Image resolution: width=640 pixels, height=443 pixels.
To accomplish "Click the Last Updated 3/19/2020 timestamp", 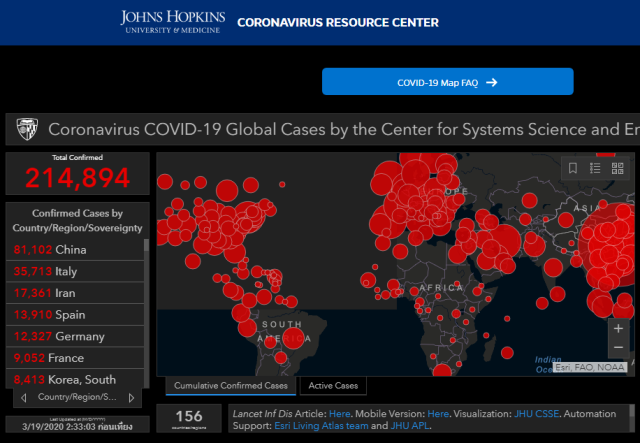I will (77, 427).
